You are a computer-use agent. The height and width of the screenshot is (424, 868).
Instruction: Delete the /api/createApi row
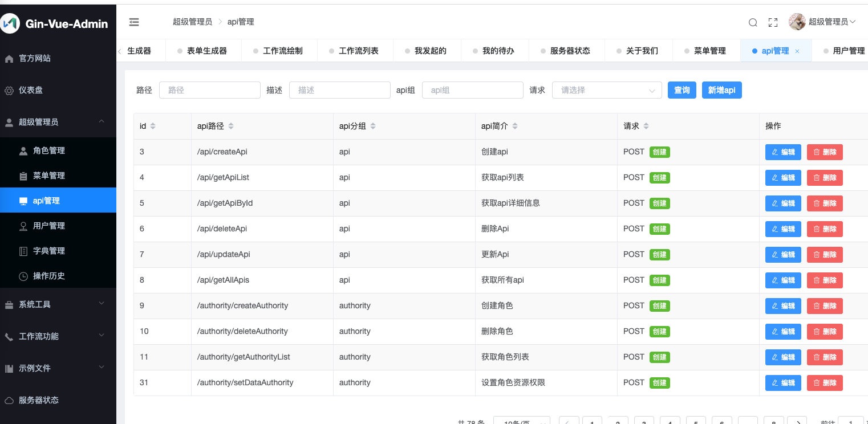[x=825, y=152]
